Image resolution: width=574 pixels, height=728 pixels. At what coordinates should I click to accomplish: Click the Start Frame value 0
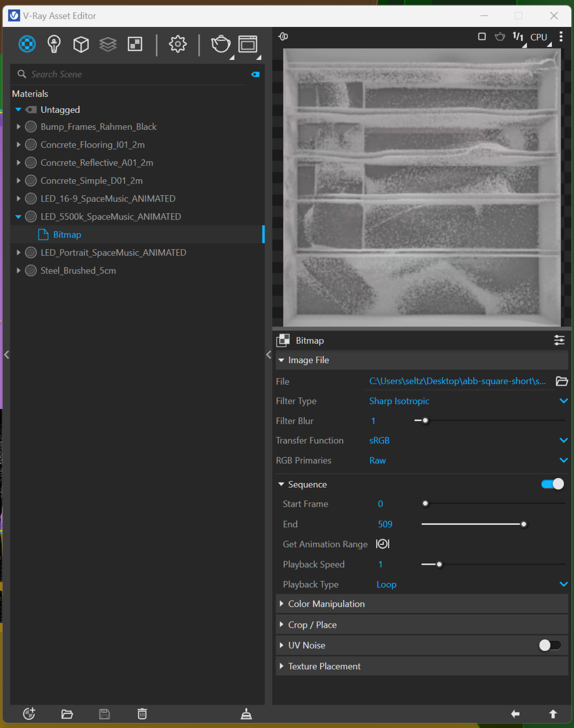pyautogui.click(x=380, y=504)
